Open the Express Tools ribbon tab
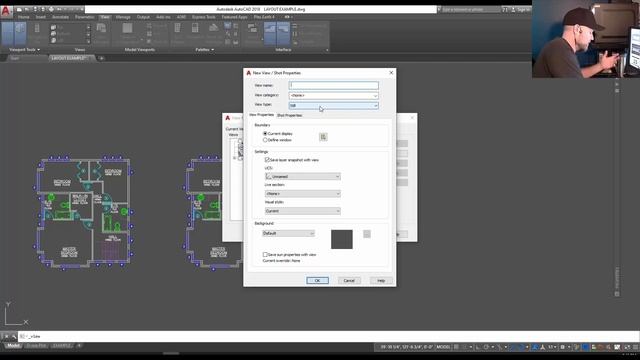This screenshot has width=640, height=360. pos(203,17)
